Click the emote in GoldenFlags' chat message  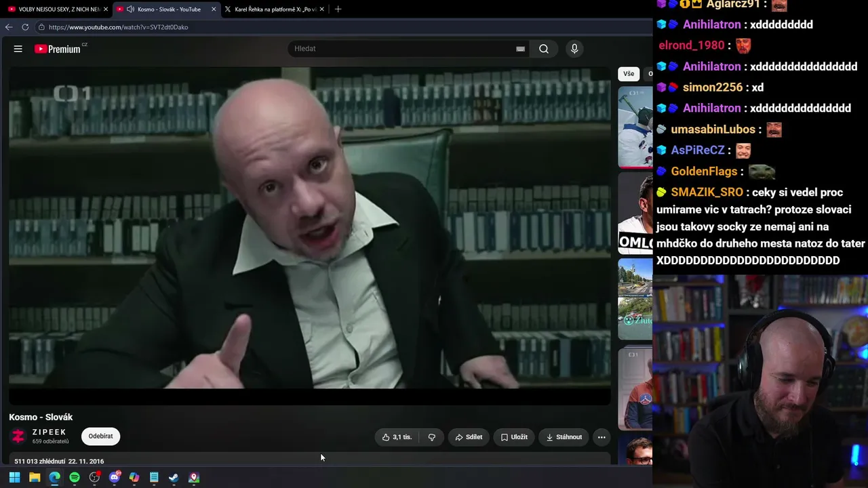coord(762,171)
